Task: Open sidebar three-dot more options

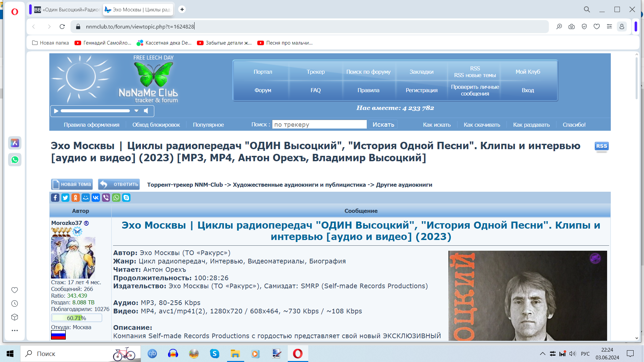Action: tap(15, 330)
